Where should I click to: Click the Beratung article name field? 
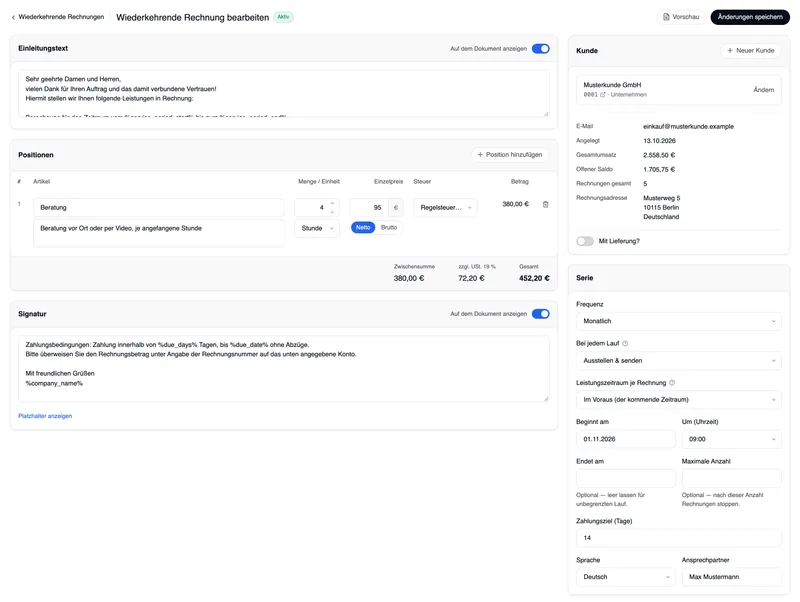point(159,208)
